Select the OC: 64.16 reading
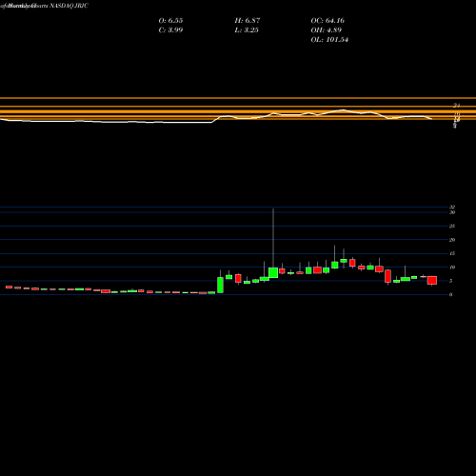This screenshot has height=476, width=476. 327,21
